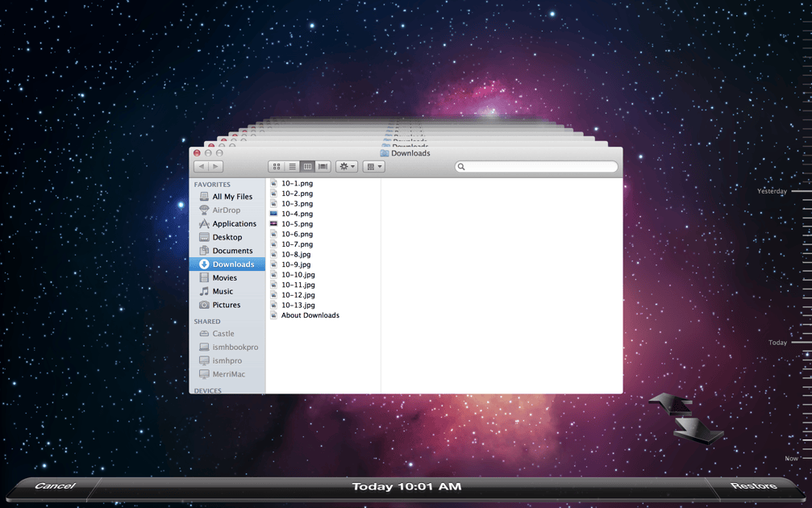
Task: Click the 10-4.png thumbnail icon
Action: click(x=273, y=214)
